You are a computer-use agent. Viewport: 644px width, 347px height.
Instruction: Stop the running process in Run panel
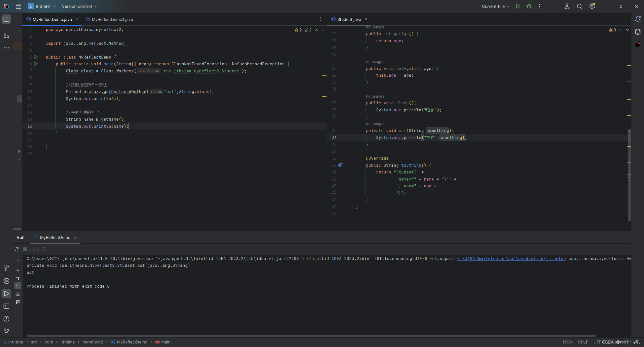(x=25, y=249)
